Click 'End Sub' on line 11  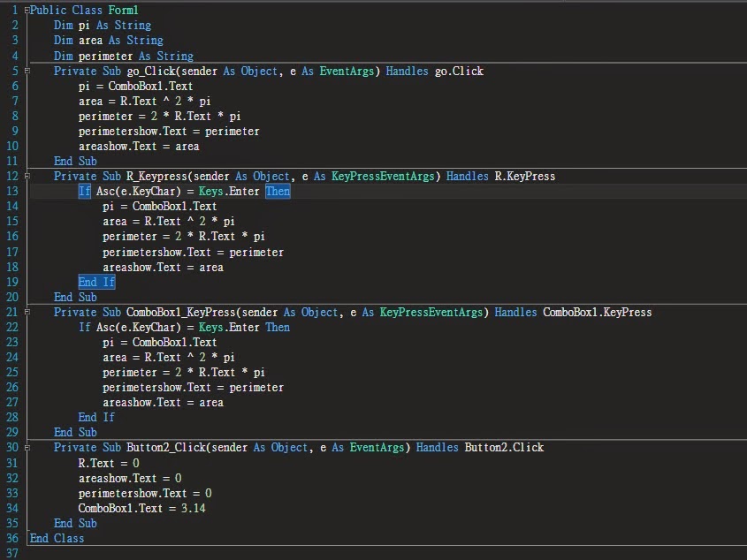coord(75,162)
